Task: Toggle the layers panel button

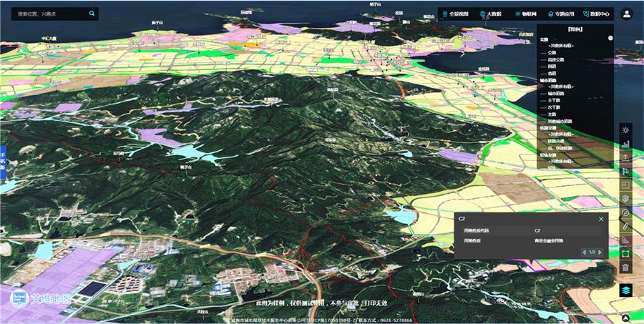Action: coord(625,290)
